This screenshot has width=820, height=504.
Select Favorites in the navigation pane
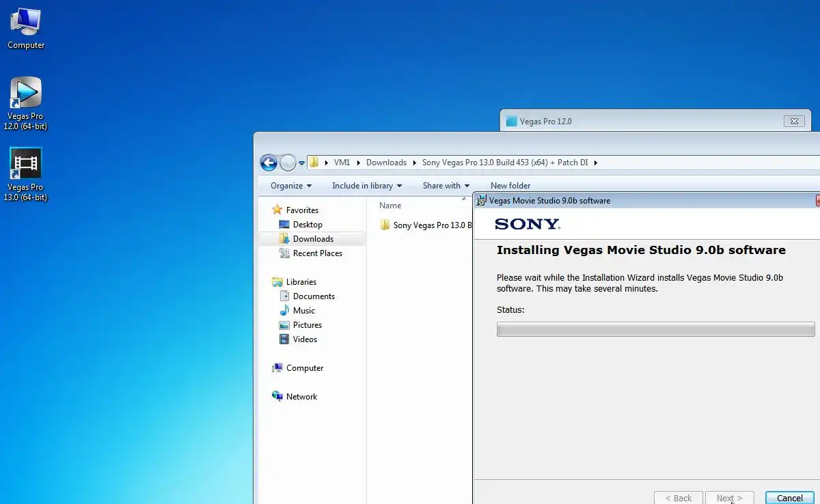295,210
